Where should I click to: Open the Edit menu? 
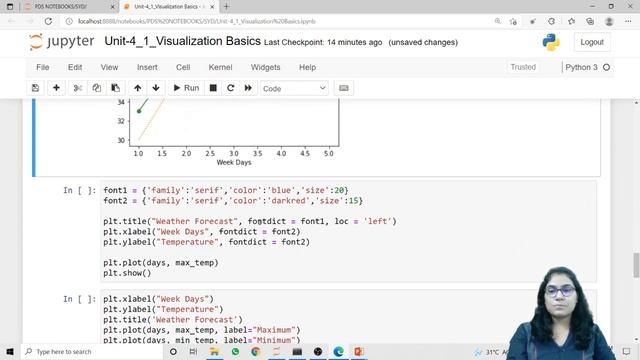point(75,67)
